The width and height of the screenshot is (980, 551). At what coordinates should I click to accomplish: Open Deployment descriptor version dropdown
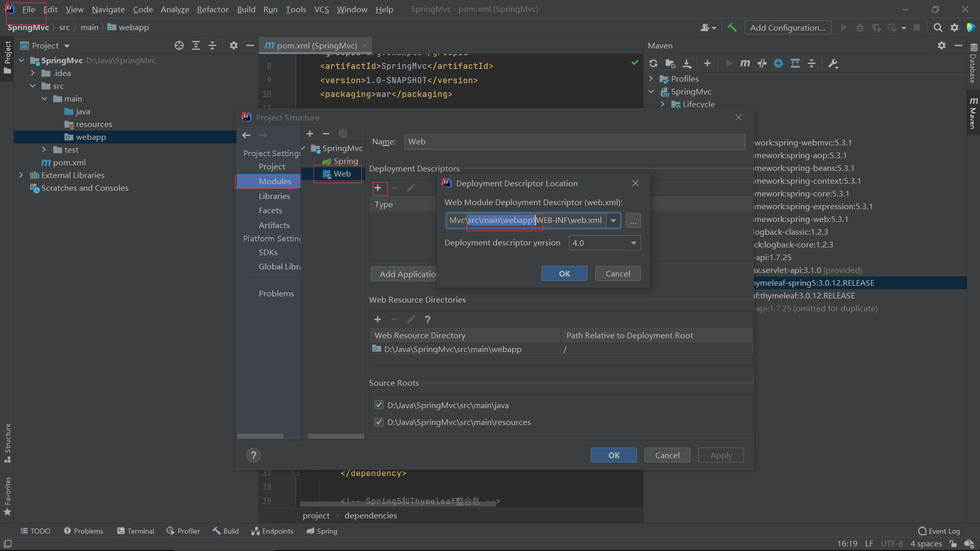[x=633, y=243]
